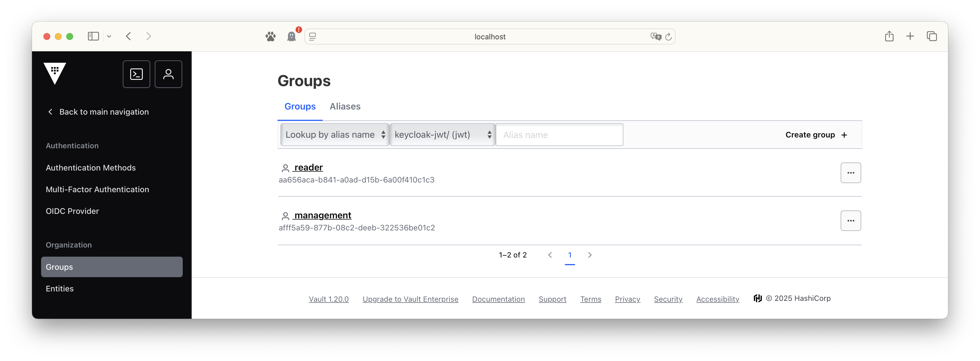Open the user profile menu icon
Image resolution: width=980 pixels, height=361 pixels.
click(x=168, y=74)
